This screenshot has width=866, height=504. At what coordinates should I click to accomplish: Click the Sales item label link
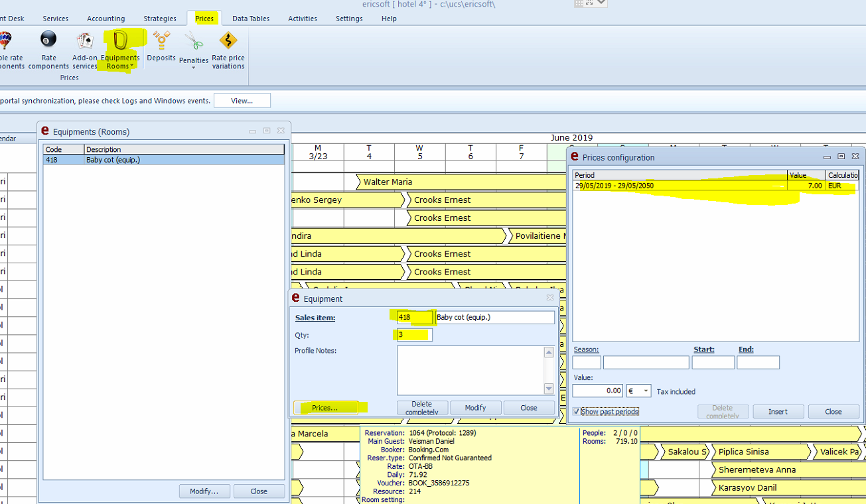point(315,318)
